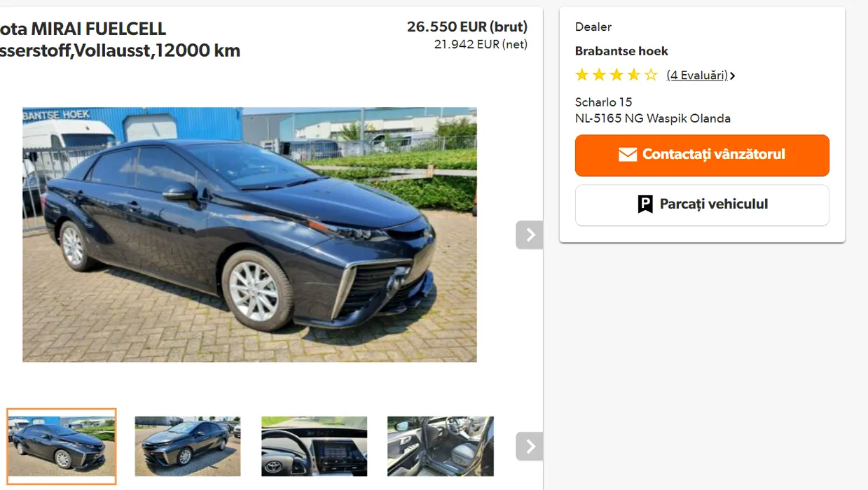868x490 pixels.
Task: Click the third yellow rating star
Action: [616, 75]
